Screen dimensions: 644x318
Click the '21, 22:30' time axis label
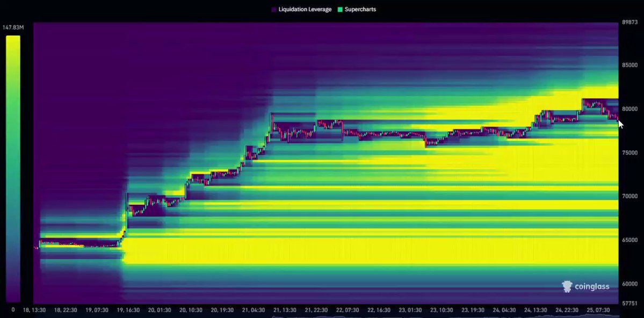[x=316, y=310]
